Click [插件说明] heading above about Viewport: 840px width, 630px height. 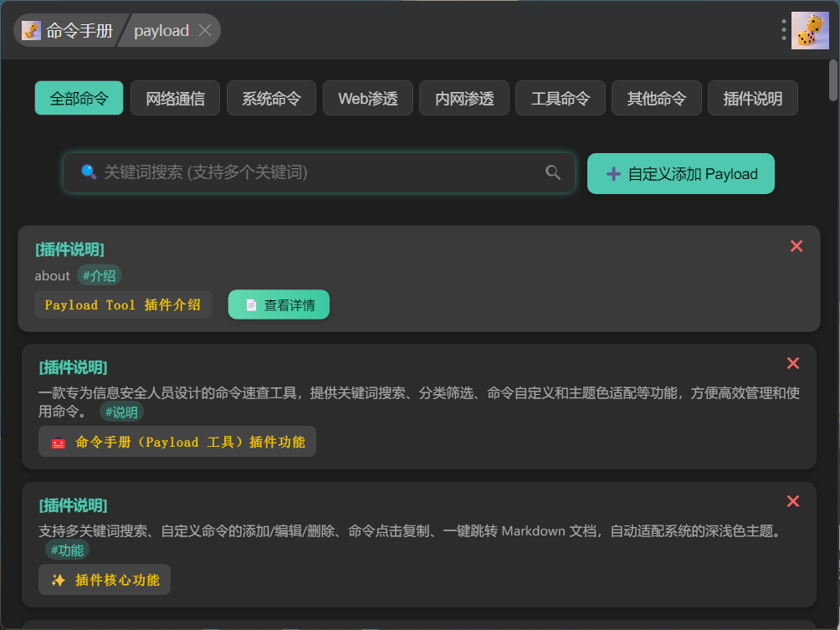(x=69, y=249)
